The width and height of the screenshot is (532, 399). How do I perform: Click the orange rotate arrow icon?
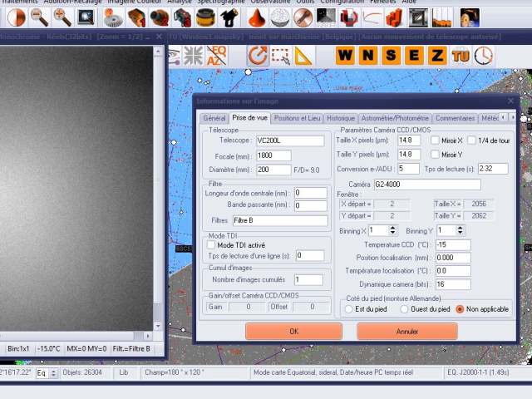click(258, 56)
